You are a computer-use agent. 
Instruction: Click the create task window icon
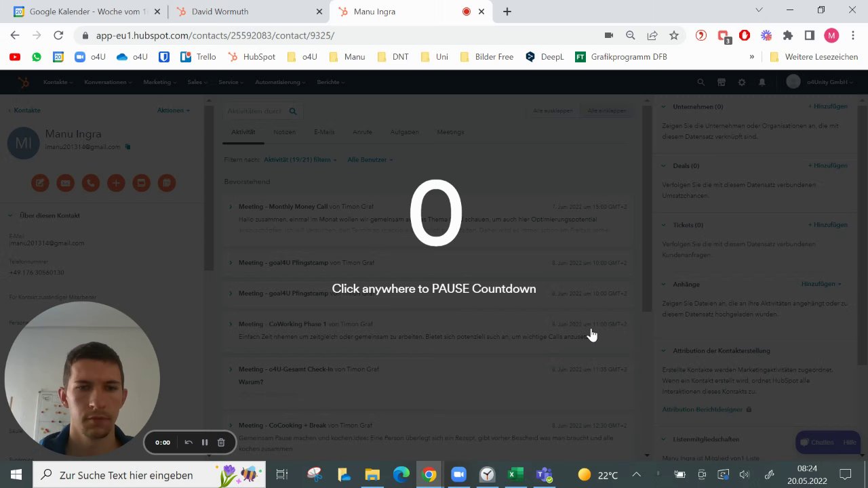pos(141,182)
